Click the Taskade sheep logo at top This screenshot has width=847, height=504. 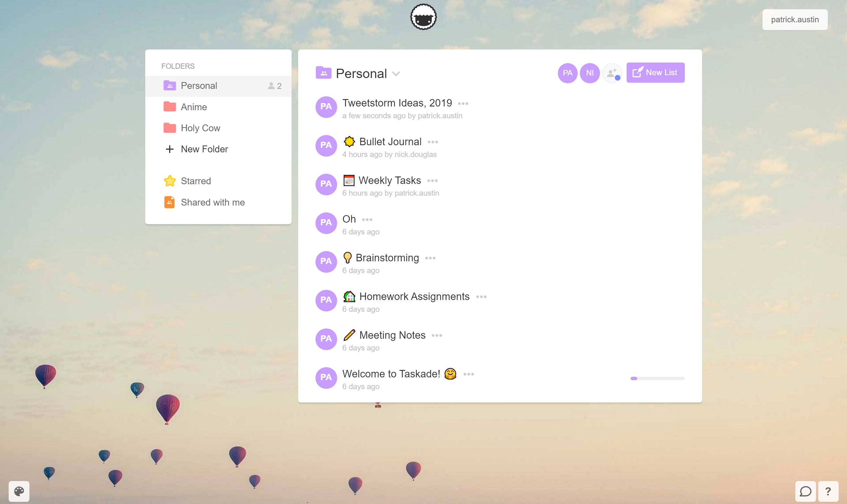pos(423,17)
